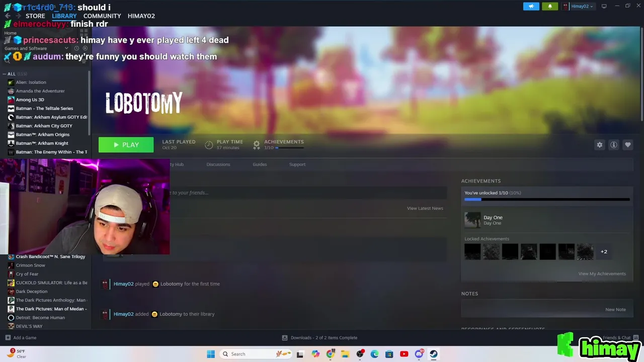Show the +2 more locked achievements
The image size is (644, 362).
(604, 251)
